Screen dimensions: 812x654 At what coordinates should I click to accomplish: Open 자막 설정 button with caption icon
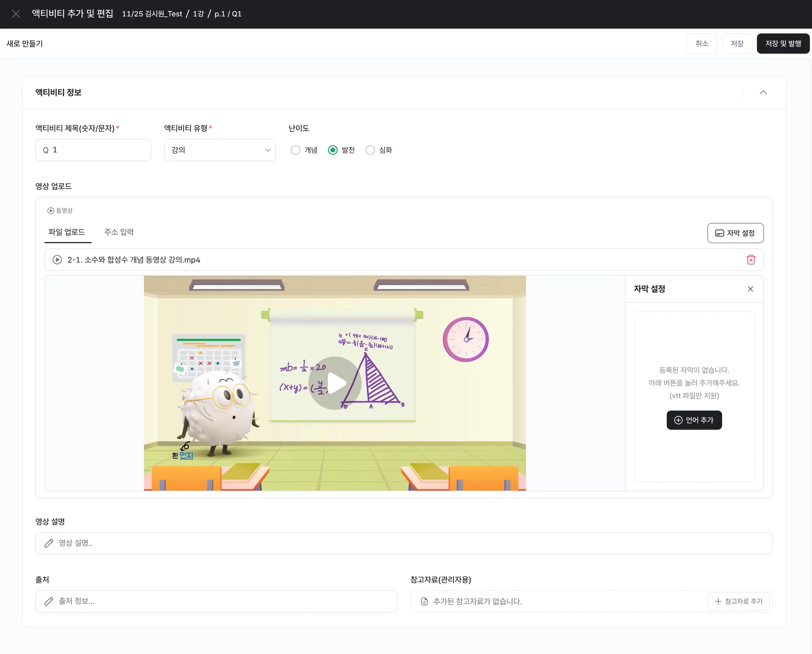(735, 233)
